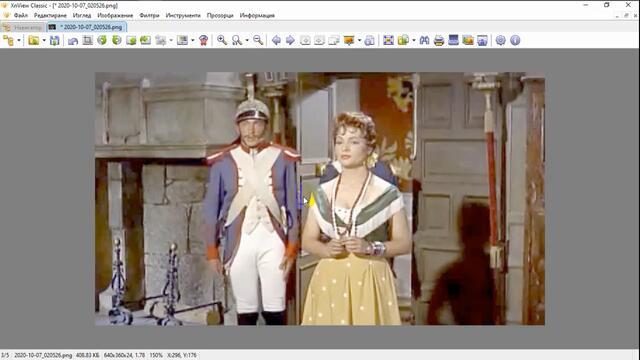Image resolution: width=640 pixels, height=360 pixels.
Task: Click the Save file toolbar icon
Action: [55, 40]
